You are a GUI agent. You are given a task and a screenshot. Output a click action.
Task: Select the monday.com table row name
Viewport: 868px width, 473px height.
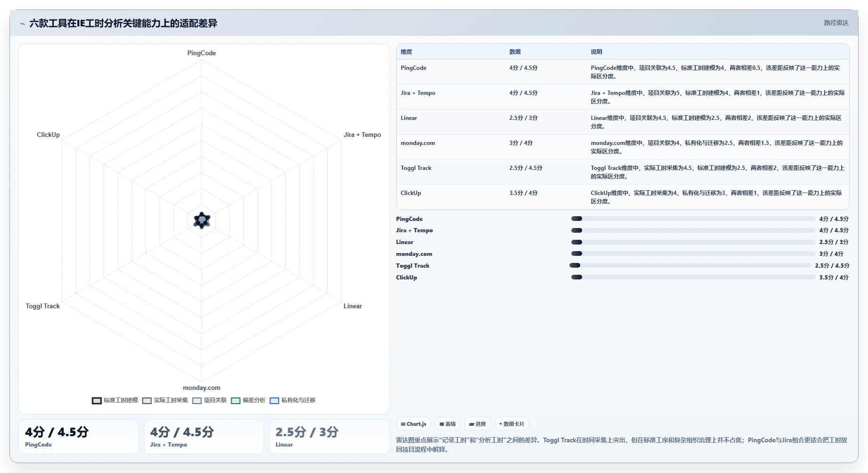[417, 143]
